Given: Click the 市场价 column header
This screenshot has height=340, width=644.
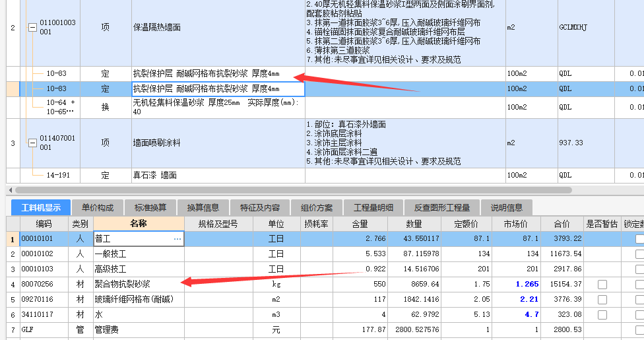Looking at the screenshot, I should [516, 224].
